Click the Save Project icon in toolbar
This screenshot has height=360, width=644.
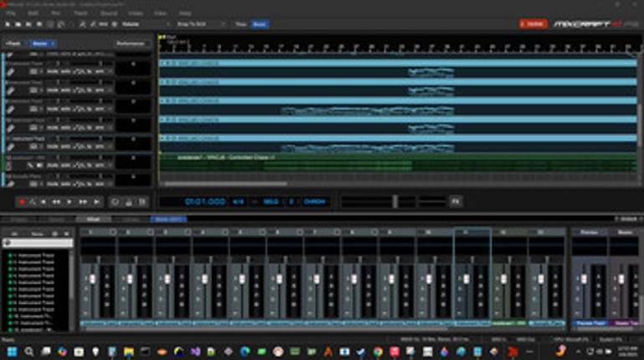click(30, 25)
